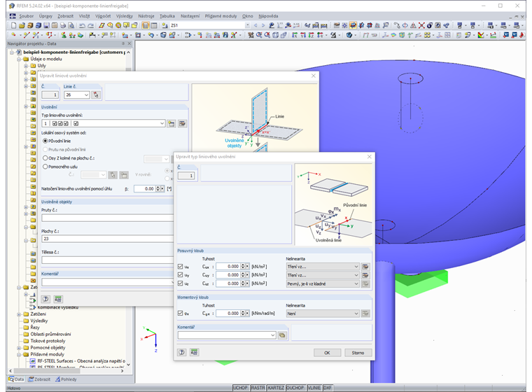Click units icon next to help in type dialog
Image resolution: width=532 pixels, height=392 pixels.
click(194, 352)
